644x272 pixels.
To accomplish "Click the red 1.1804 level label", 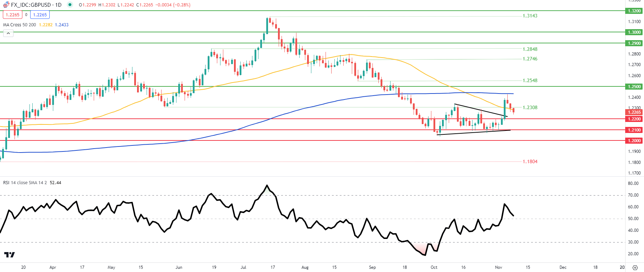I will (x=530, y=162).
